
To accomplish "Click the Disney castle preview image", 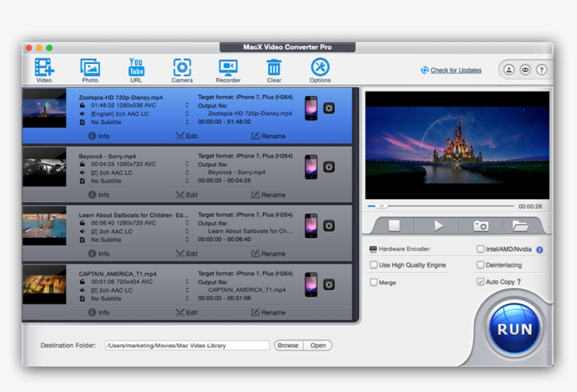I will click(x=457, y=146).
